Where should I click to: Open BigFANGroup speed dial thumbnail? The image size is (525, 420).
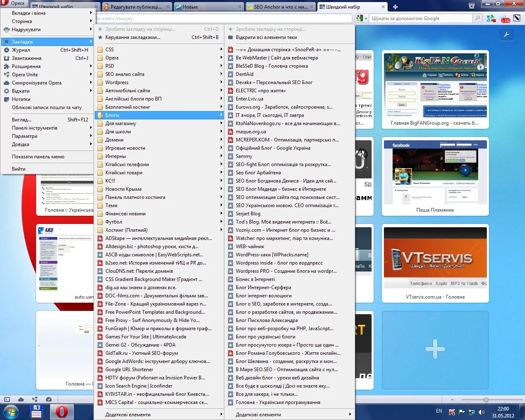tap(435, 89)
